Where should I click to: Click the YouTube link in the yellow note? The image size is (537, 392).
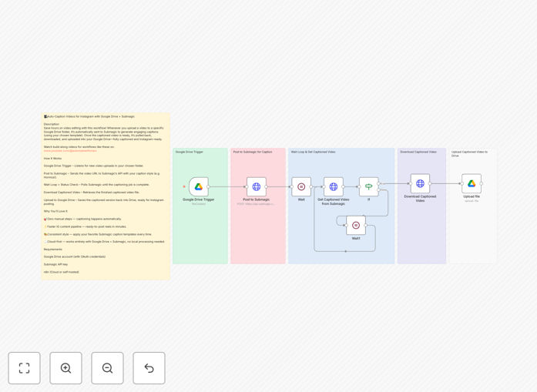tap(70, 151)
